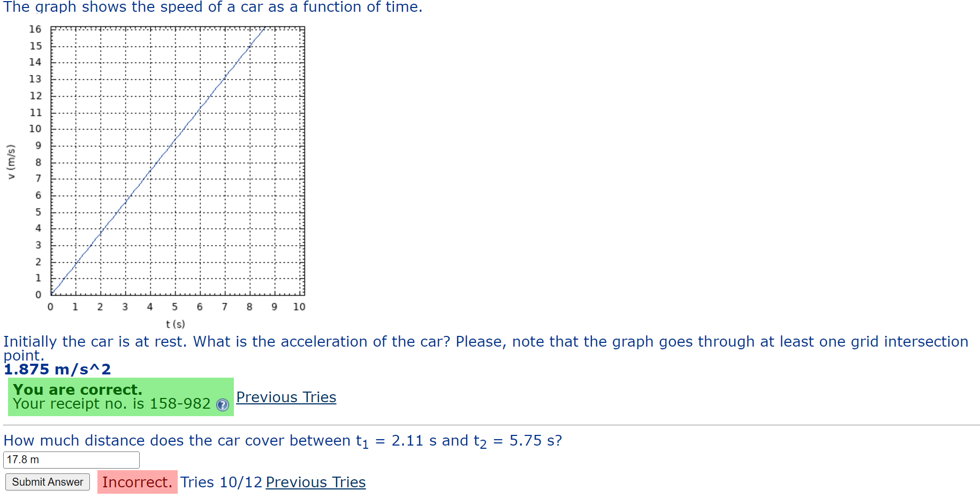This screenshot has width=980, height=498.
Task: Click the "t (s)" axis label below the graph
Action: [175, 324]
